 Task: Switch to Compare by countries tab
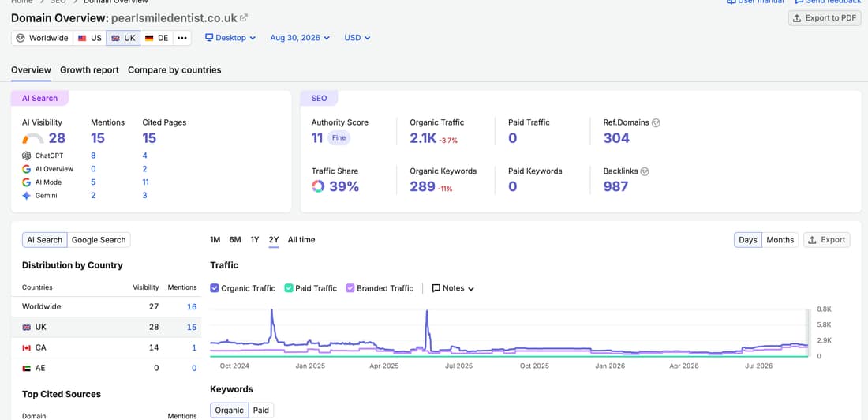[x=174, y=69]
